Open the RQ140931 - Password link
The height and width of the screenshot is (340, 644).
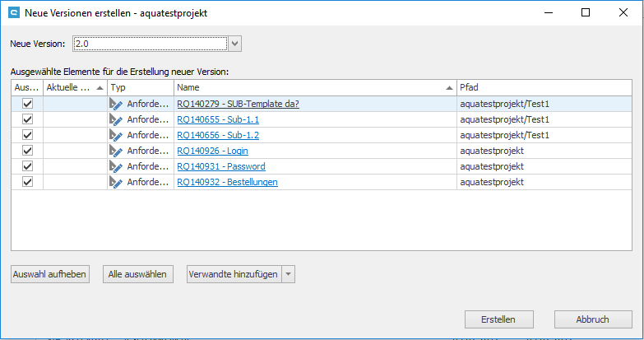pyautogui.click(x=220, y=167)
